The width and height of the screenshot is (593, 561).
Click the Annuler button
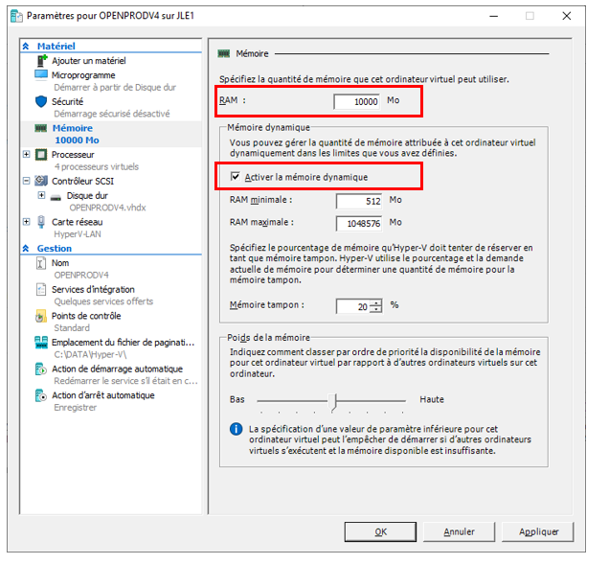point(459,531)
